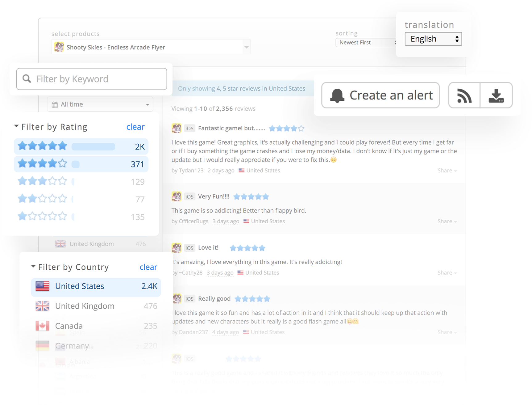This screenshot has height=405, width=532.
Task: Open Share menu on Tydan123's review
Action: [x=447, y=171]
